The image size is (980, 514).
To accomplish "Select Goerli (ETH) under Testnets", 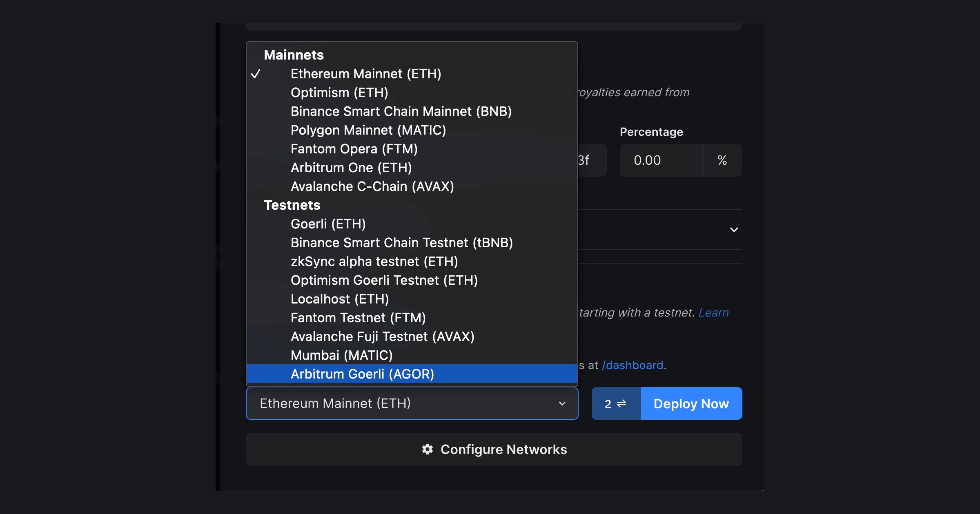I will point(328,224).
